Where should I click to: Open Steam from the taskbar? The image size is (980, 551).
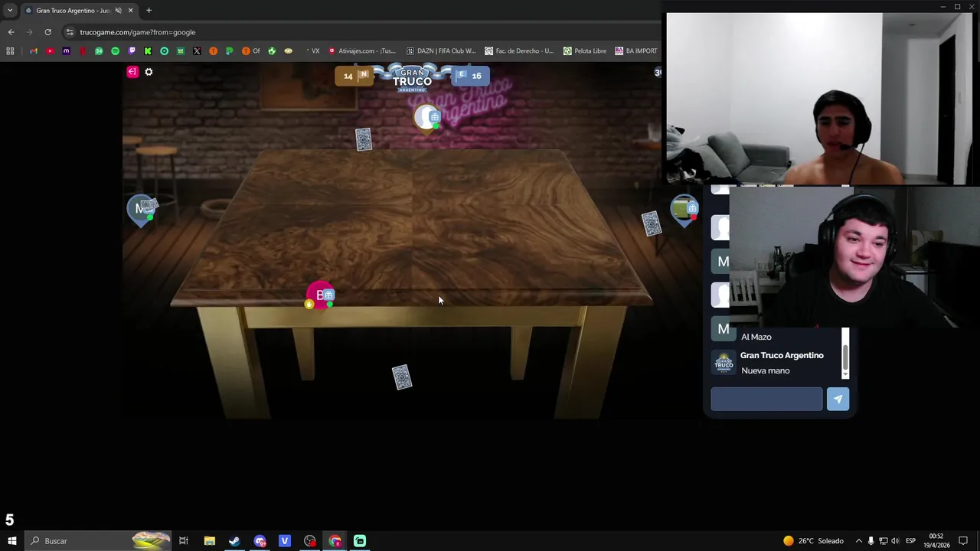pyautogui.click(x=234, y=541)
